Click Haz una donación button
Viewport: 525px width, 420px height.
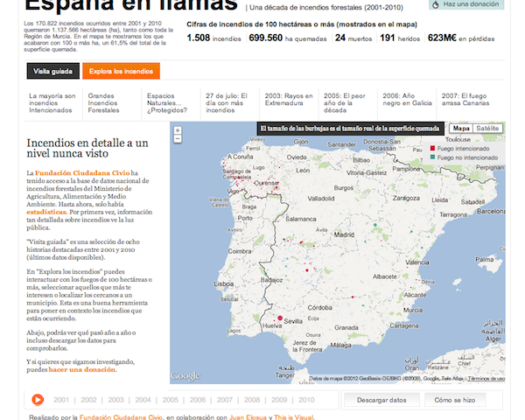click(x=466, y=4)
